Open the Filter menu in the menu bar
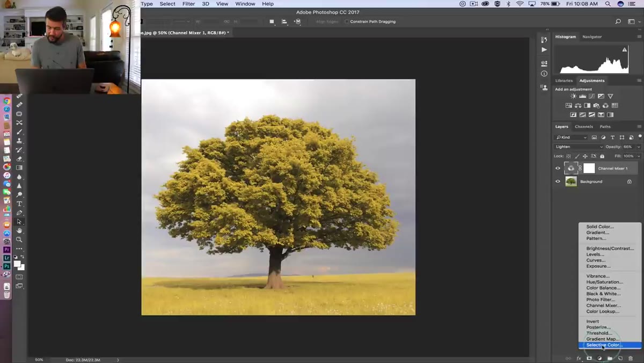The width and height of the screenshot is (644, 363). pos(188,4)
